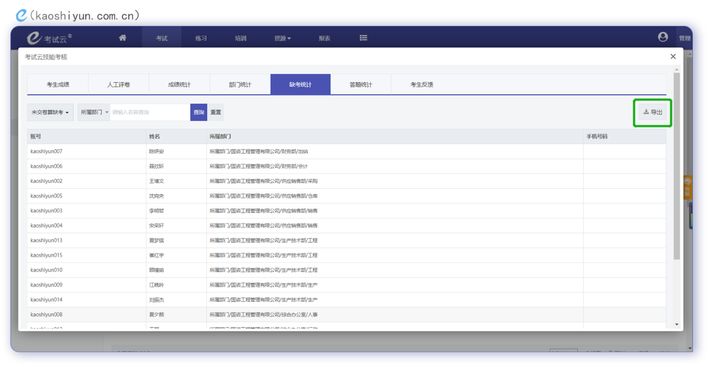Expand the 资源 navigation dropdown

(x=282, y=38)
